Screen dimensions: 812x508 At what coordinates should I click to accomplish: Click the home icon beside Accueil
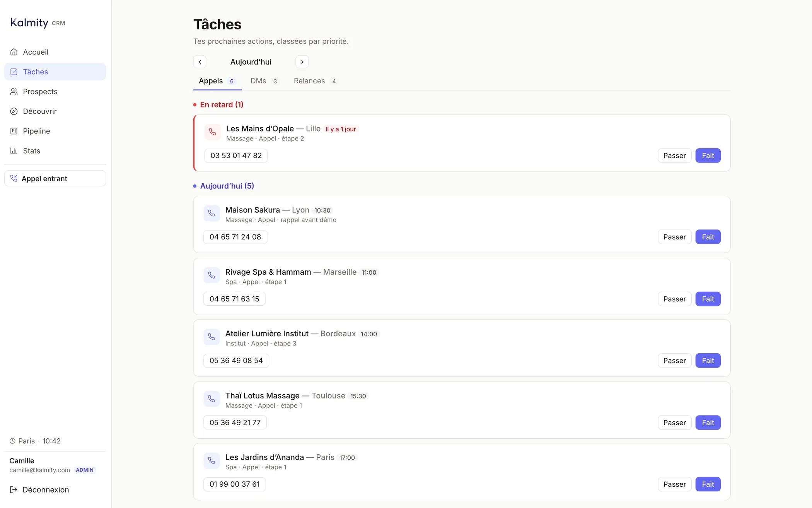click(x=14, y=52)
